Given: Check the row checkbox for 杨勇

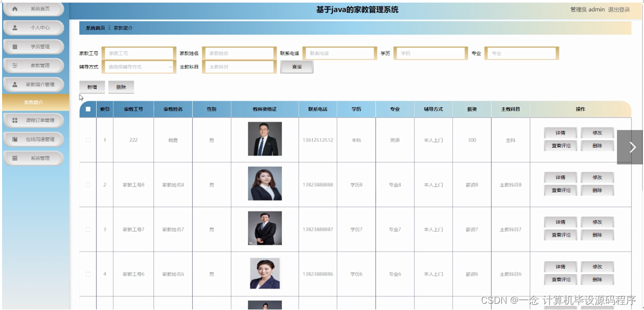Looking at the screenshot, I should click(88, 140).
